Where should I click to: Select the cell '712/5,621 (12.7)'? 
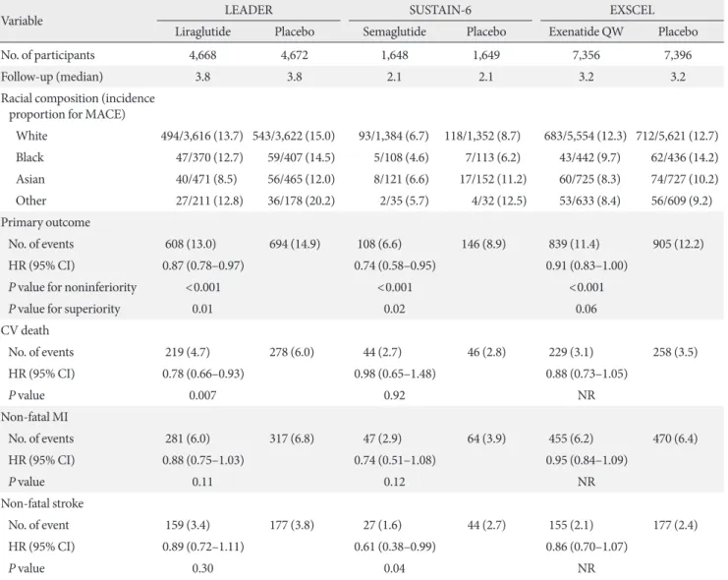[x=677, y=136]
